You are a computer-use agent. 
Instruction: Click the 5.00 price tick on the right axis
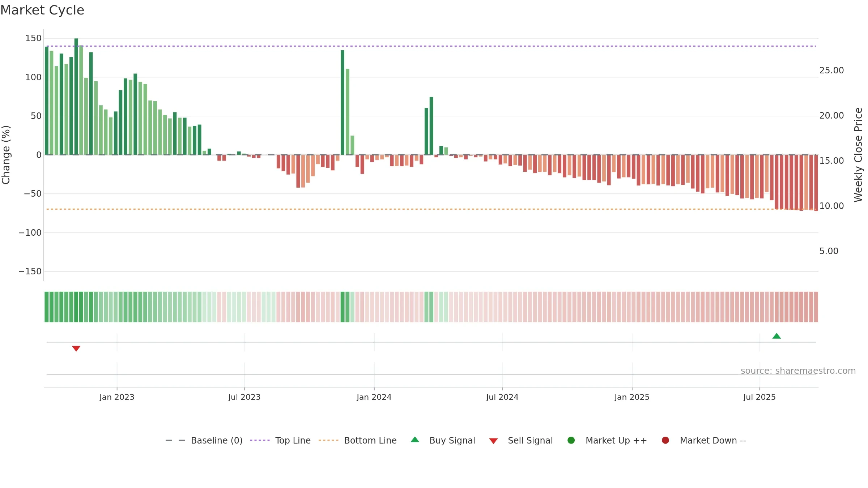829,251
